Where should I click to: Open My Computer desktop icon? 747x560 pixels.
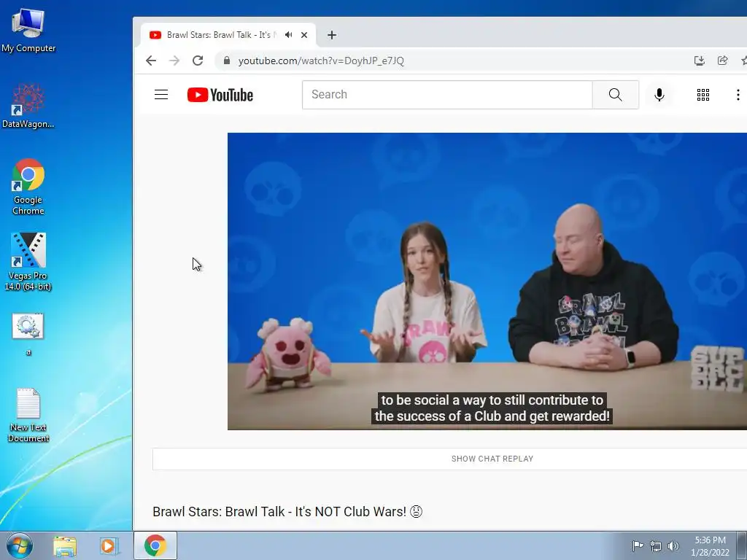(28, 30)
